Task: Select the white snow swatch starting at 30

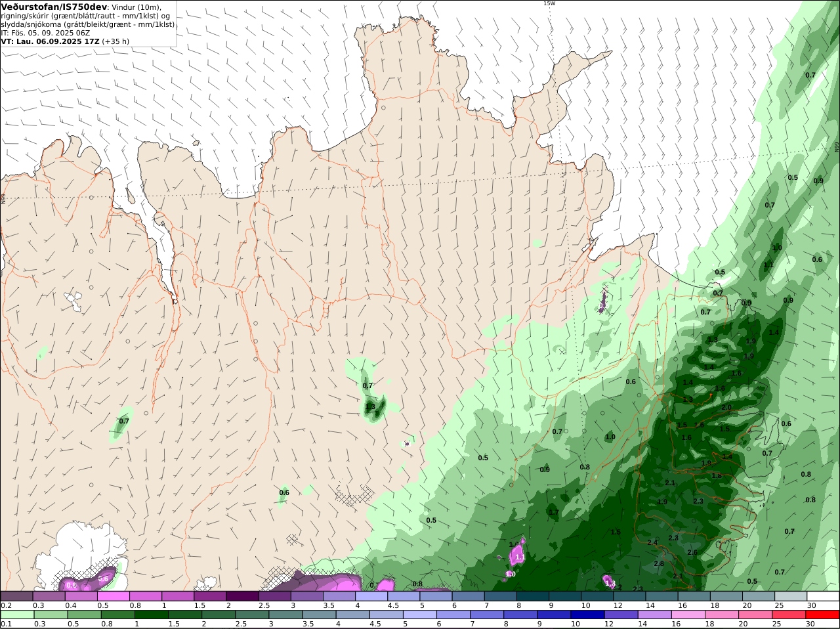Action: click(823, 596)
